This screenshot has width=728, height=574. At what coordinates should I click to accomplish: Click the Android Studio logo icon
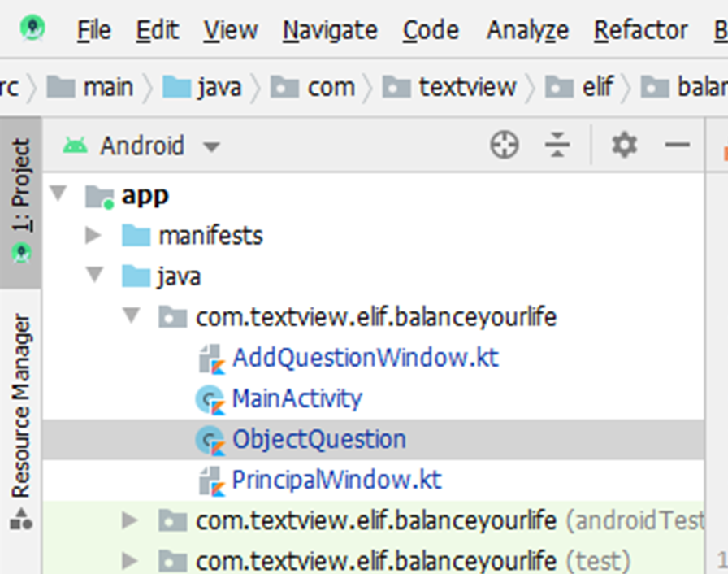point(32,28)
